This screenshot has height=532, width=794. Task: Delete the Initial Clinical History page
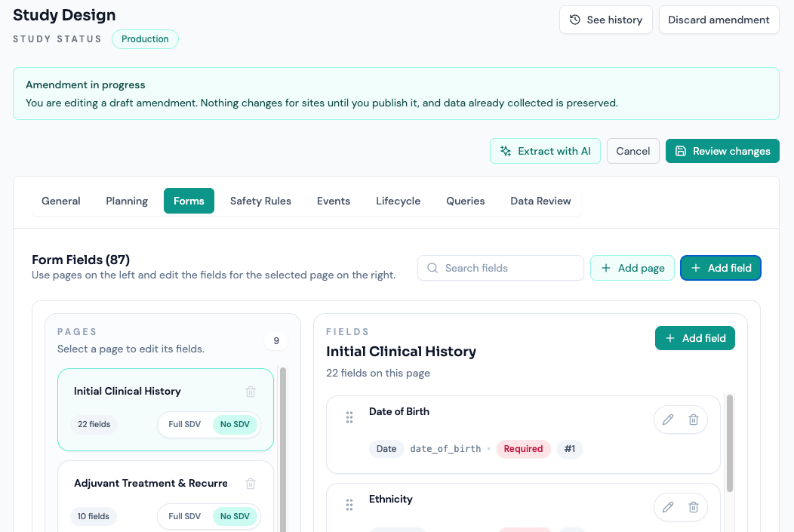251,392
